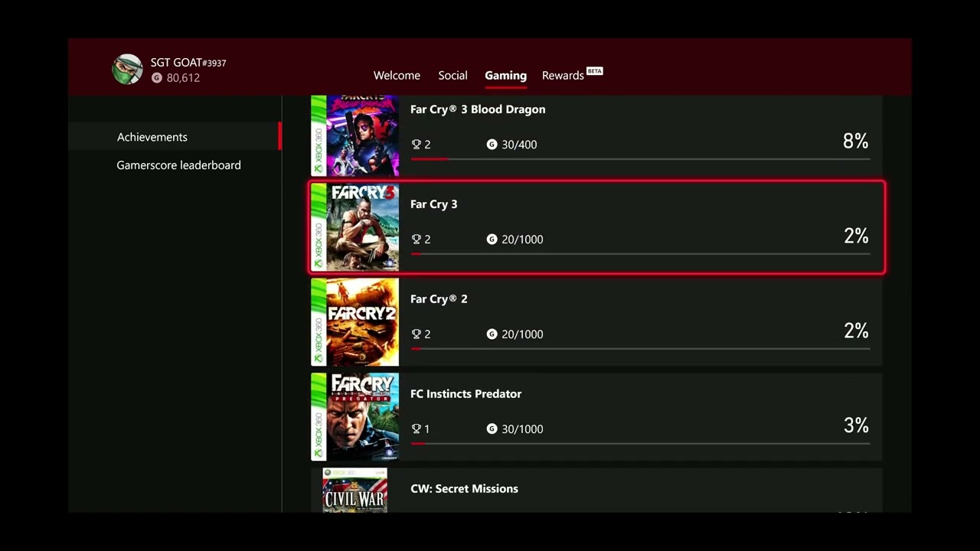Select the Welcome tab
The height and width of the screenshot is (551, 980).
(397, 75)
